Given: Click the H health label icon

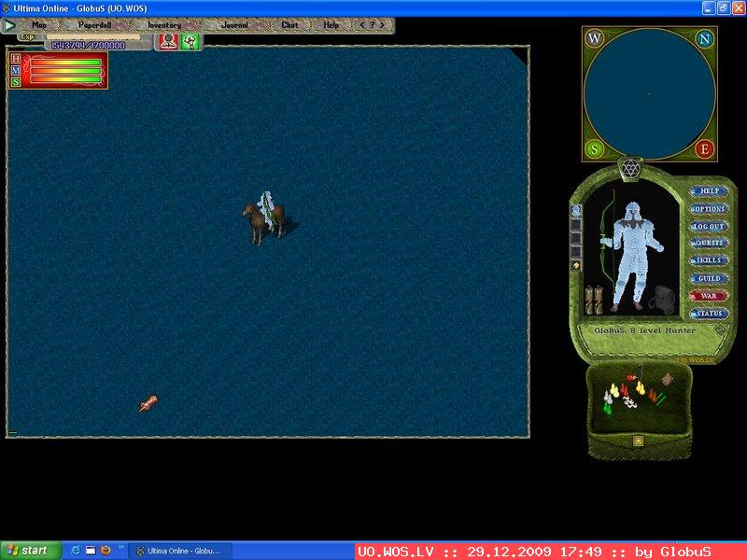Looking at the screenshot, I should pos(16,59).
